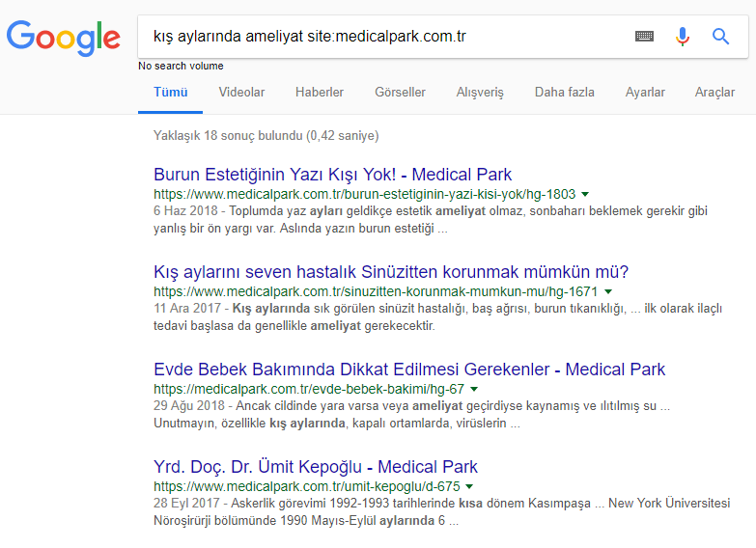Click the '11 Ara 2017' snippet date
Screen dimensions: 756x548
[187, 309]
